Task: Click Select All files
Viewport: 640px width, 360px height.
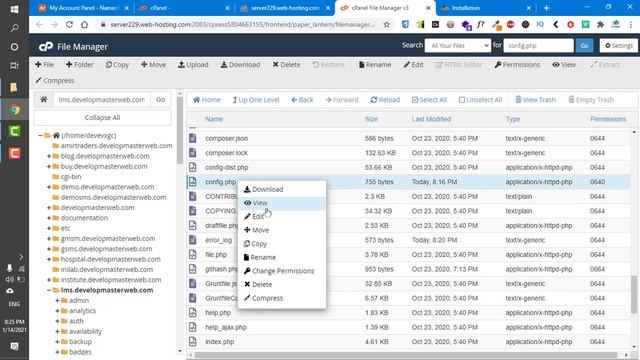Action: click(x=429, y=100)
